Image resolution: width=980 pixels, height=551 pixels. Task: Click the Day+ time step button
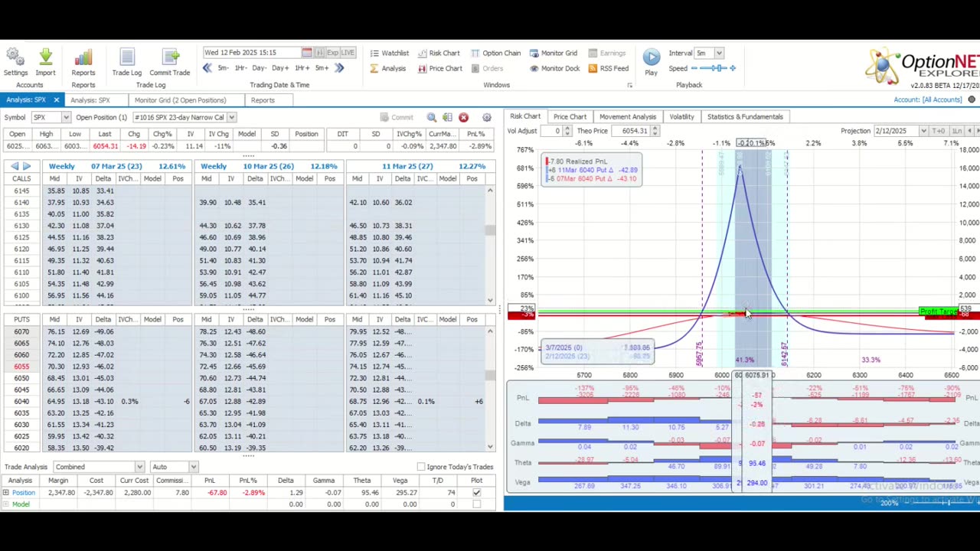(x=281, y=68)
